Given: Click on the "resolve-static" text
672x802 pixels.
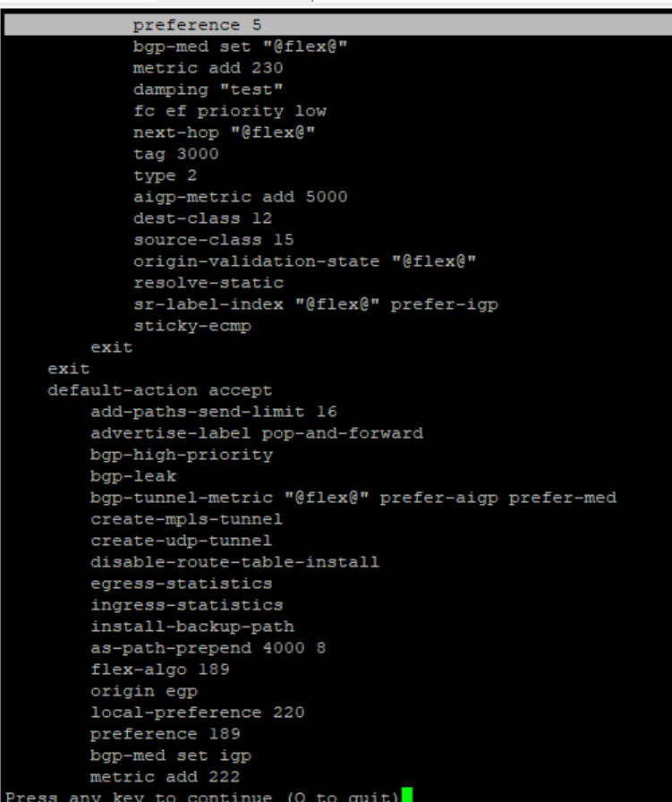Looking at the screenshot, I should [208, 283].
